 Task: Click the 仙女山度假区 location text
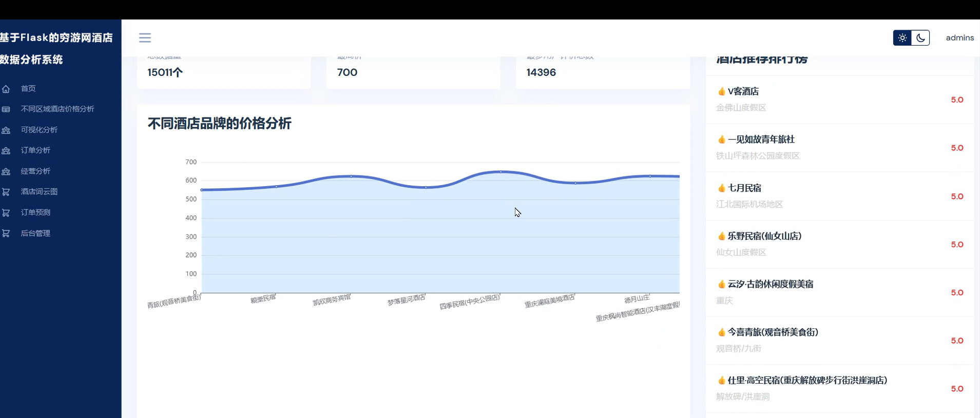click(x=741, y=252)
